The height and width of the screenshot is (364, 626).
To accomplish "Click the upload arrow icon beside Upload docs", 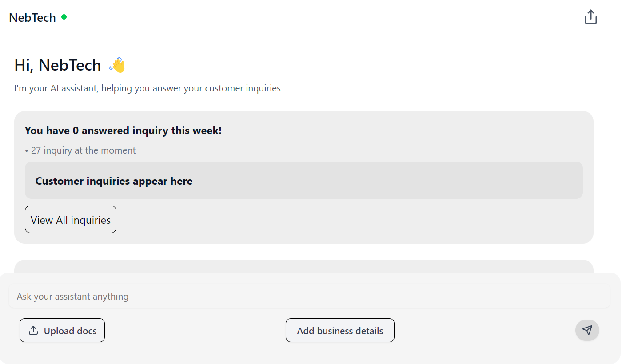I will point(33,330).
